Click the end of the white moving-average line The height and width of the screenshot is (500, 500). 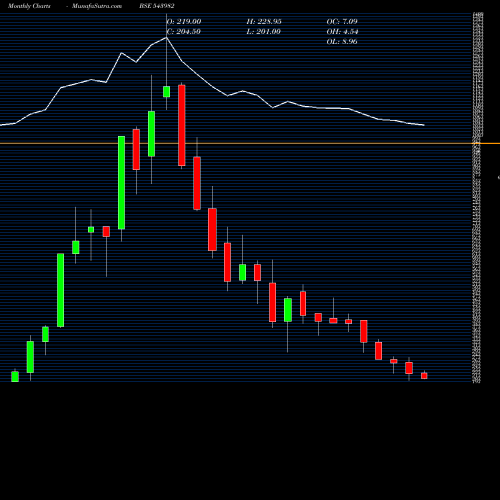point(424,125)
